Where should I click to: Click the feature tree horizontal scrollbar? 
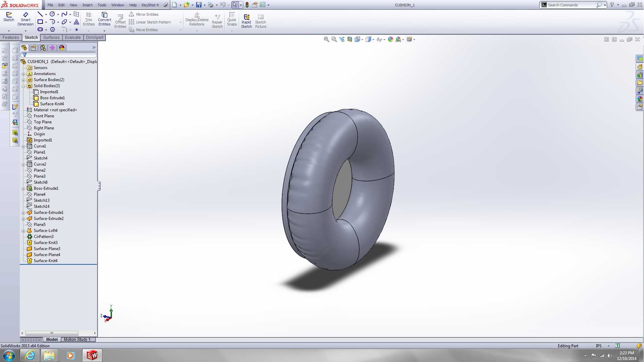tap(52, 333)
